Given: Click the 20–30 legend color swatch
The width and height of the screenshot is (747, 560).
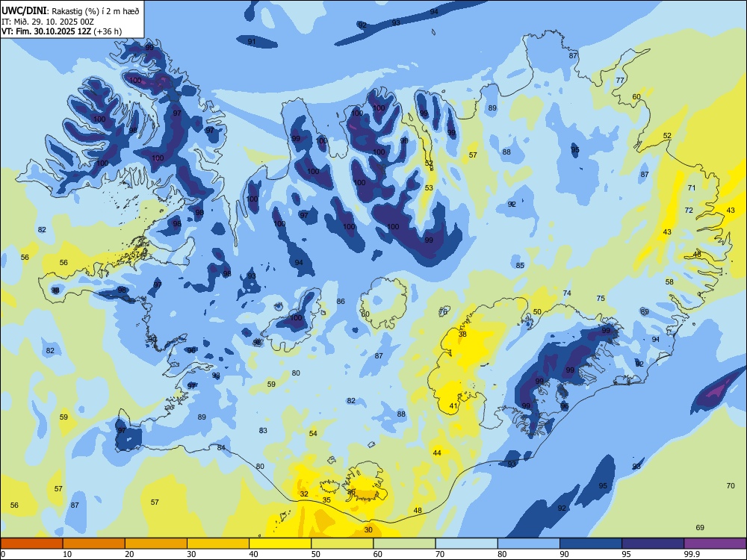Looking at the screenshot, I should click(x=156, y=544).
